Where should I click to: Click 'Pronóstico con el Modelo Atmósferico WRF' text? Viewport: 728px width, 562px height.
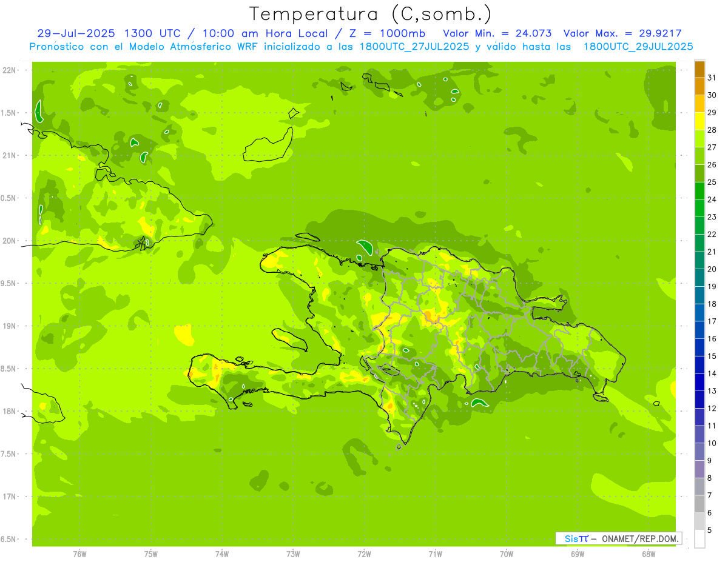coord(144,47)
